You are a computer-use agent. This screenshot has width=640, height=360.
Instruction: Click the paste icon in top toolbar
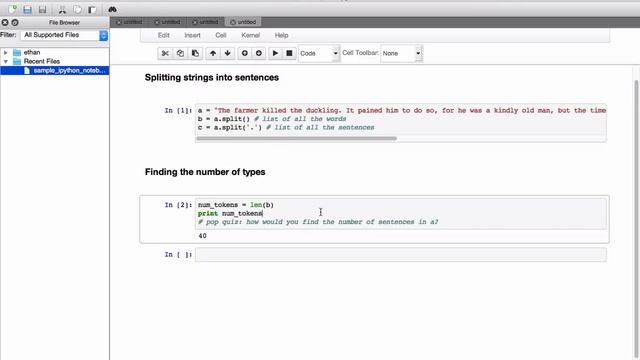pyautogui.click(x=92, y=9)
